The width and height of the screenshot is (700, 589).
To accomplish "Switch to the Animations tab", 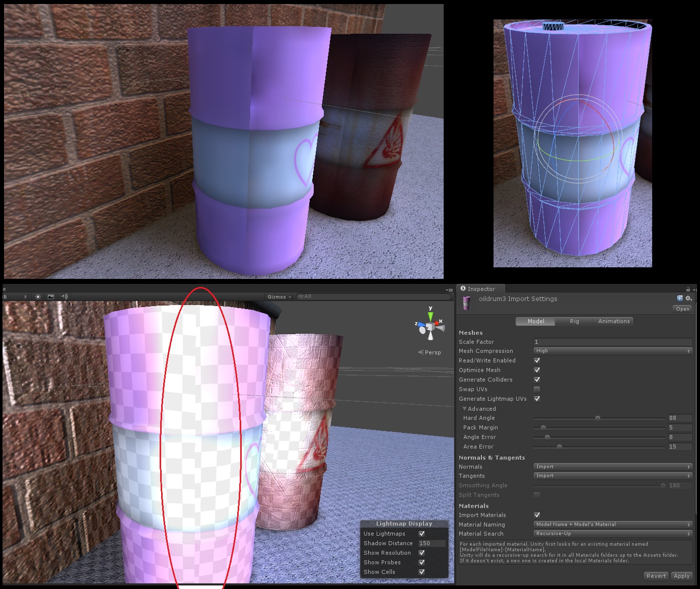I will (613, 321).
